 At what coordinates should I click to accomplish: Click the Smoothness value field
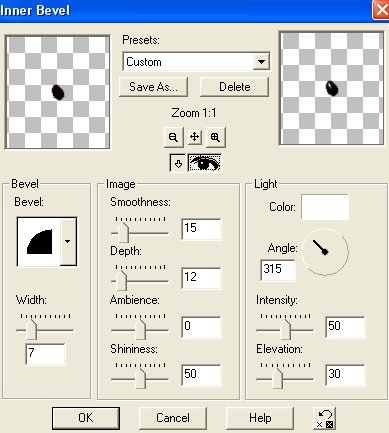(x=201, y=229)
